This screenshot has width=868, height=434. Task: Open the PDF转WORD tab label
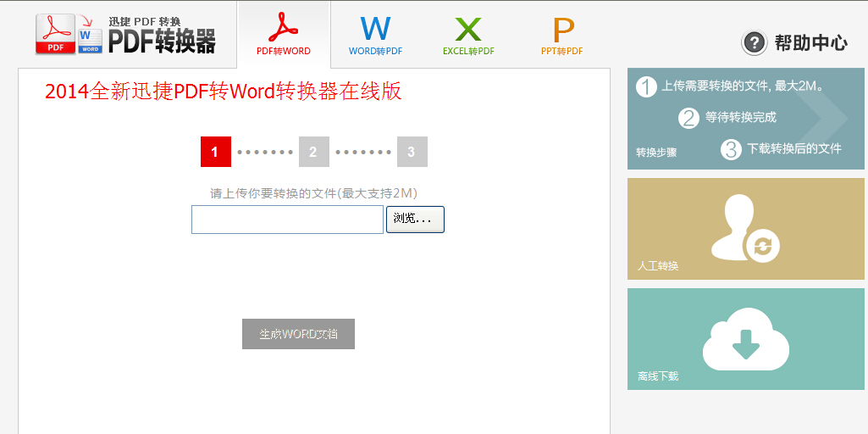(284, 51)
